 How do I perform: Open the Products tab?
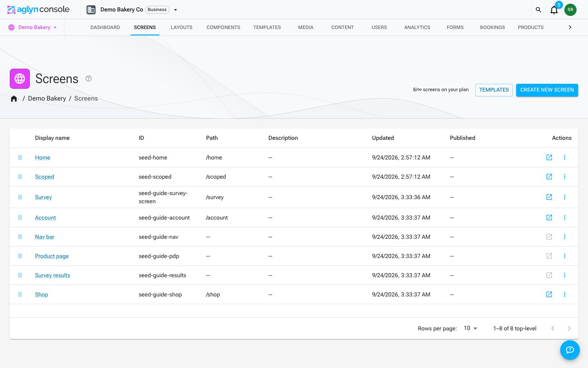[531, 27]
